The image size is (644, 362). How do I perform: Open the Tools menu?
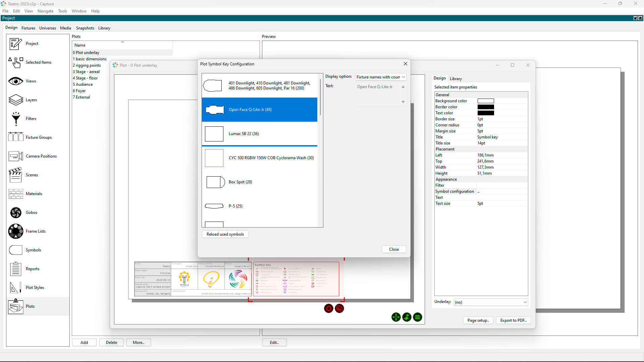(62, 11)
